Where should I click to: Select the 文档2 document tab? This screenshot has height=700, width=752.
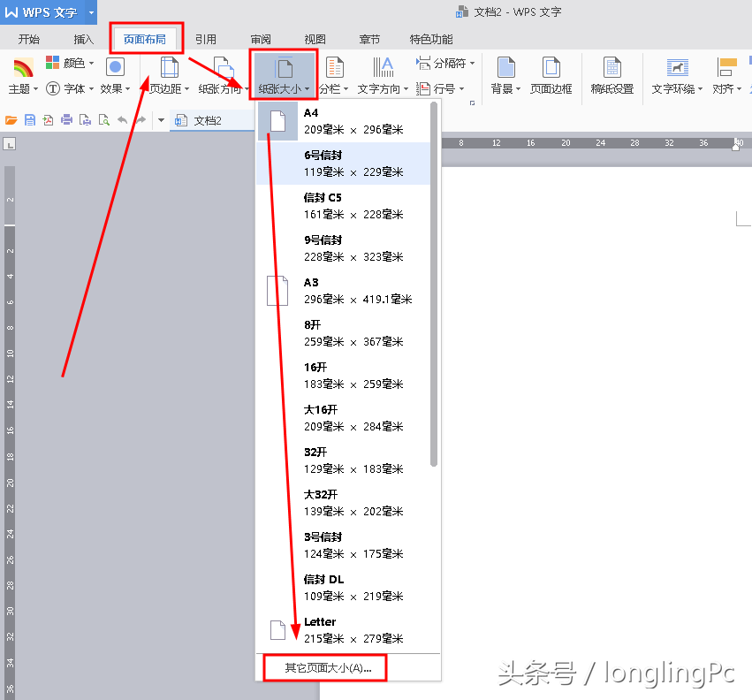(211, 120)
